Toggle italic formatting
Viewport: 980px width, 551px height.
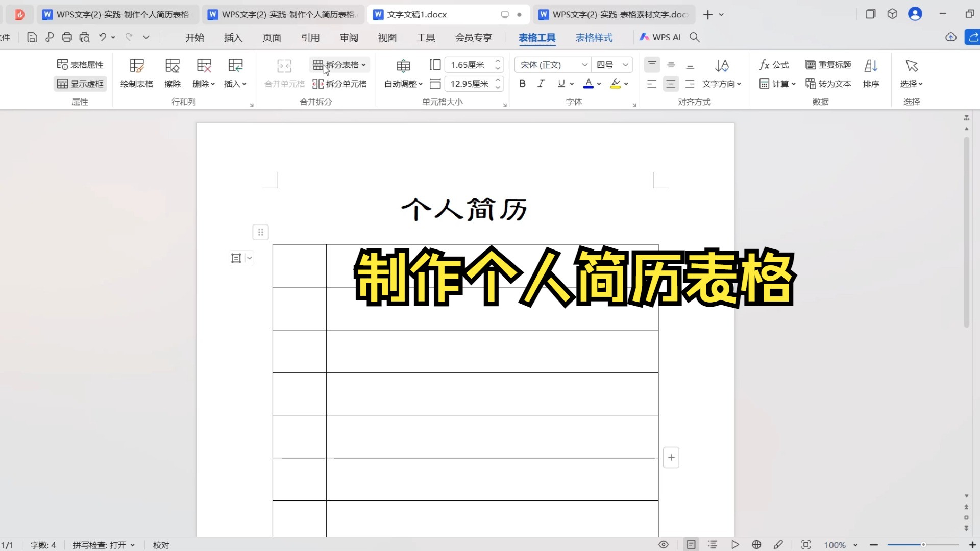tap(541, 83)
